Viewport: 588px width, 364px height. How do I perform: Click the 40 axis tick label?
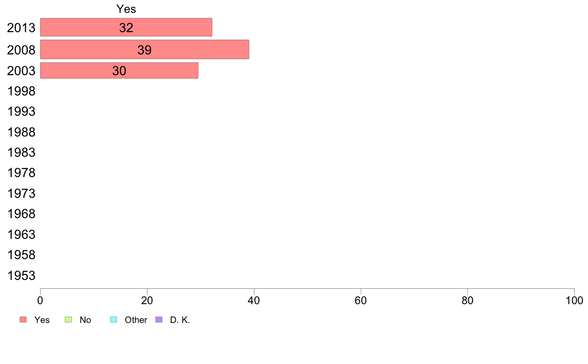pyautogui.click(x=254, y=300)
